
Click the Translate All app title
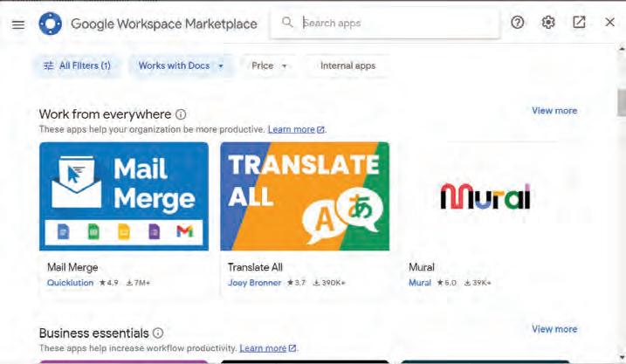click(x=255, y=267)
